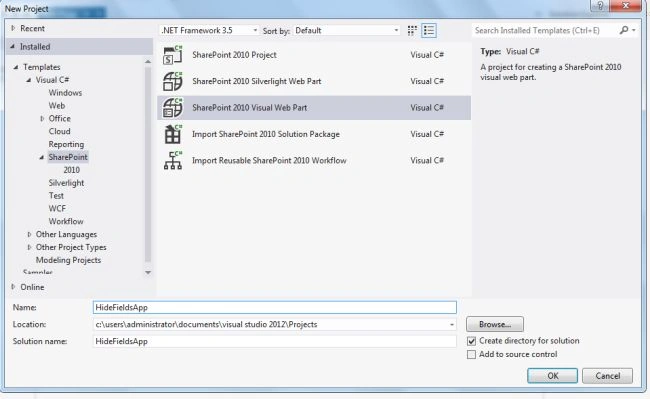Select the 2010 node under SharePoint

point(71,170)
